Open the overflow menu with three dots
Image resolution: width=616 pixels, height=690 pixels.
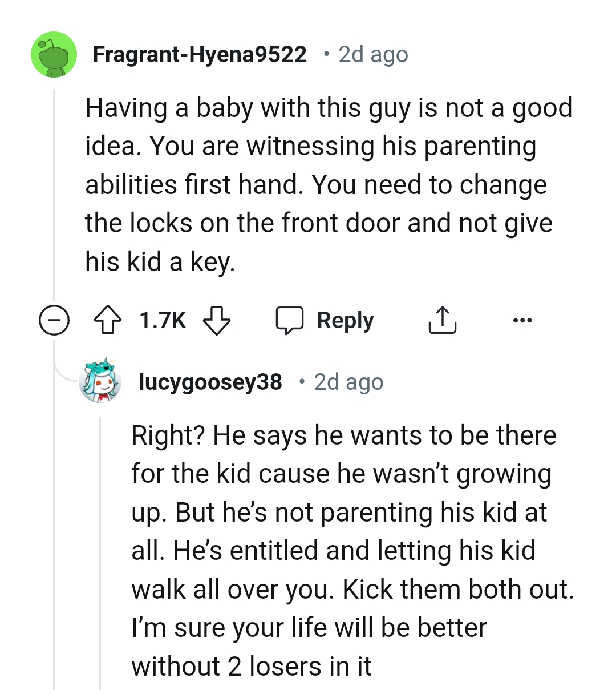coord(522,320)
